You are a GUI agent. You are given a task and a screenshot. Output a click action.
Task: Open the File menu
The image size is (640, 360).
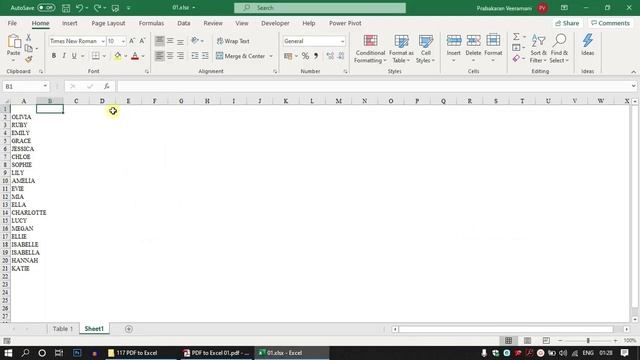(x=12, y=23)
